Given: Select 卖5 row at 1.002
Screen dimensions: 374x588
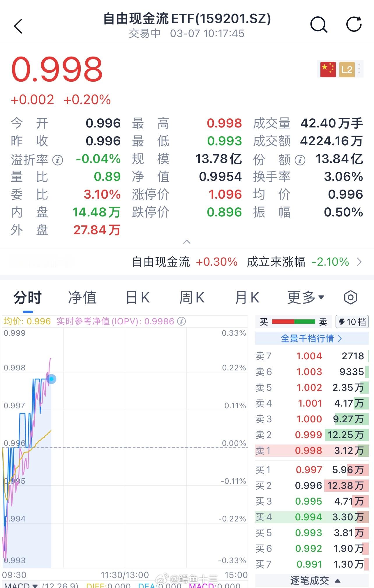Looking at the screenshot, I should tap(312, 387).
